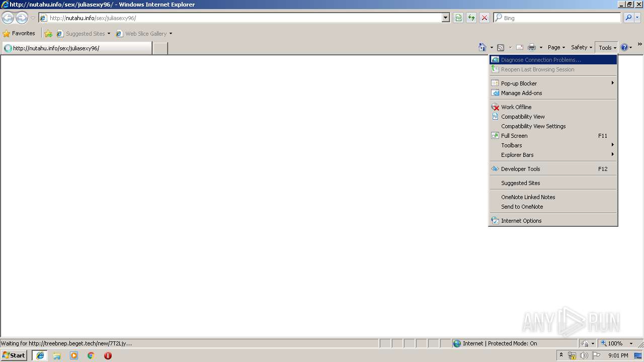This screenshot has width=644, height=362.
Task: Open recent pages dropdown next to Forward
Action: (33, 18)
